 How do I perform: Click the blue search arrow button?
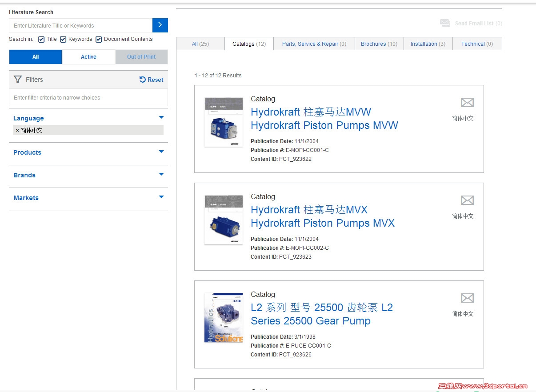coord(160,25)
